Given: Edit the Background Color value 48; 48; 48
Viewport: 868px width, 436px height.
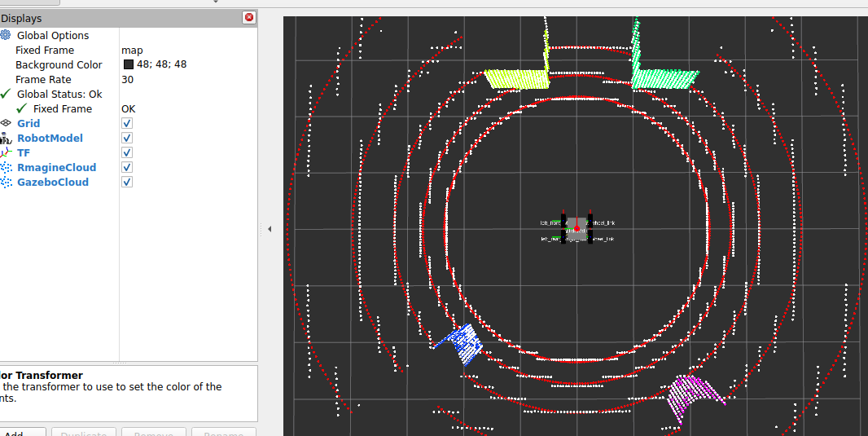Looking at the screenshot, I should 162,64.
